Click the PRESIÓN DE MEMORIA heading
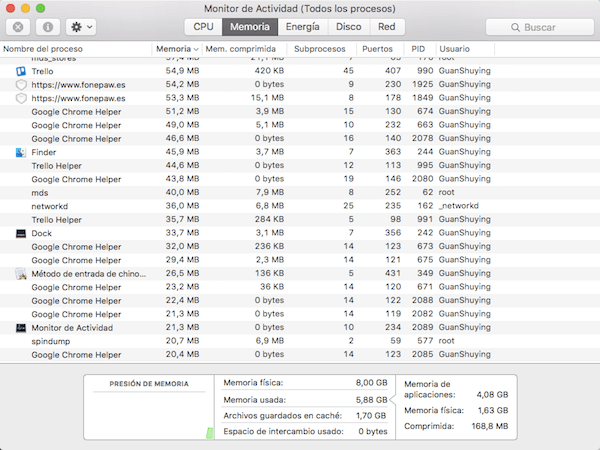Screen dimensions: 600x450 point(149,384)
